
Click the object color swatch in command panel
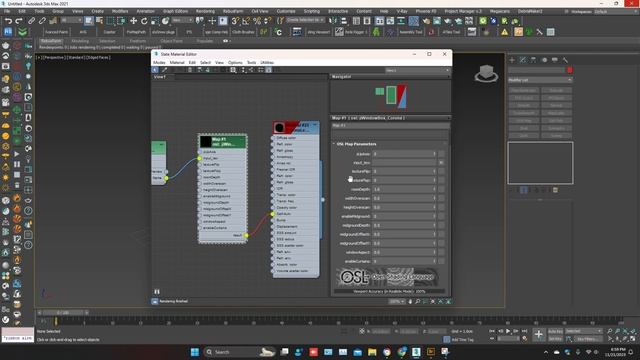click(570, 70)
